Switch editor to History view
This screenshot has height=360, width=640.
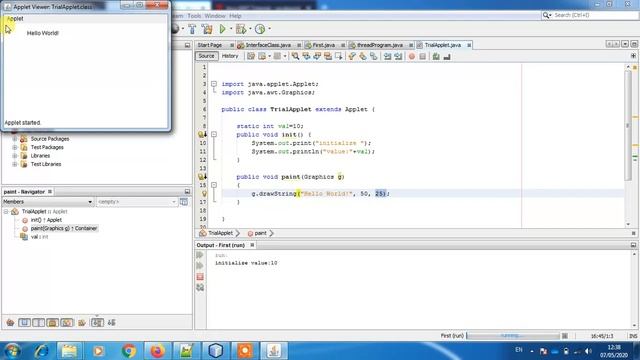[x=230, y=56]
